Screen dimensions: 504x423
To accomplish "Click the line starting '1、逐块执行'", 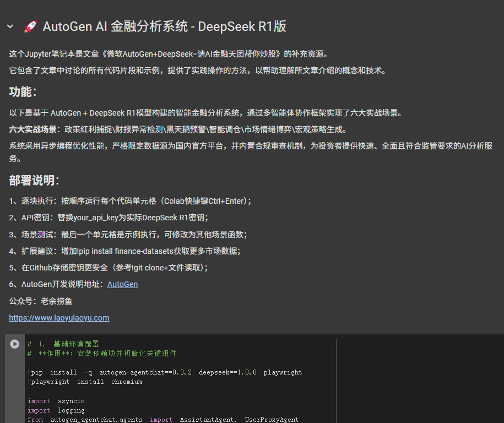I will [130, 201].
